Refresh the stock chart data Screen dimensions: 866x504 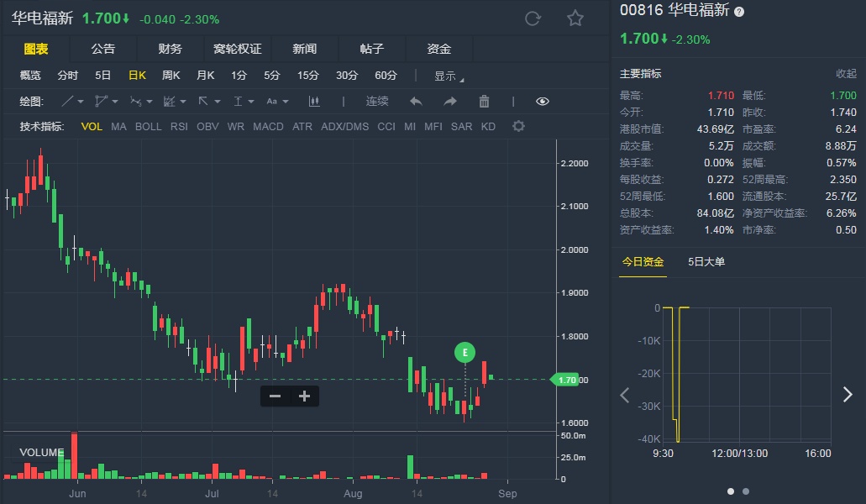click(x=533, y=18)
